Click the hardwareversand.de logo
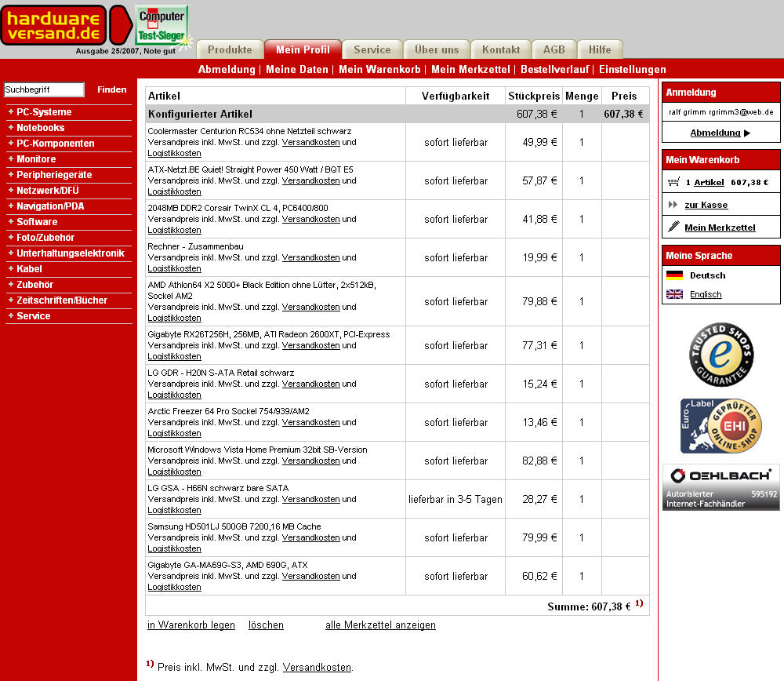The width and height of the screenshot is (784, 681). click(67, 25)
